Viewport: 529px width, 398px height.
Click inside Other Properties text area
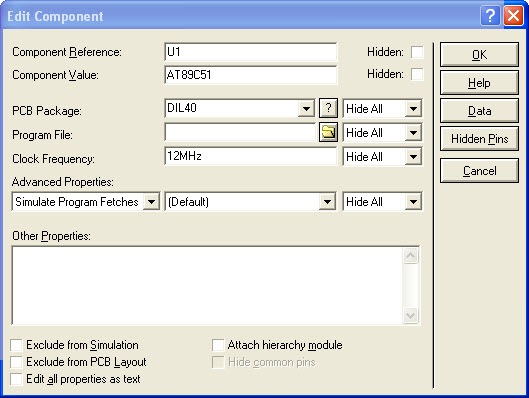(207, 285)
